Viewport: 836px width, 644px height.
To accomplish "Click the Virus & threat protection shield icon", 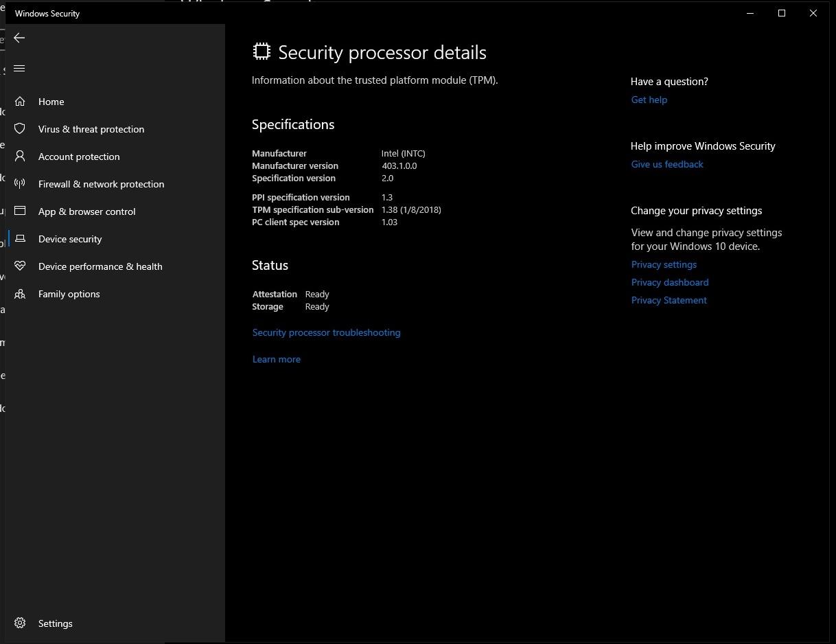I will click(20, 128).
